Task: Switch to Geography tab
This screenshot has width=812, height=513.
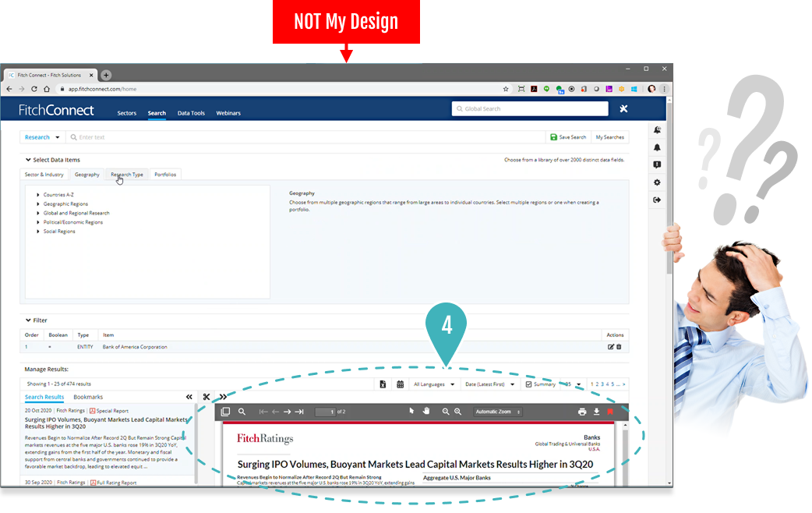Action: [87, 175]
